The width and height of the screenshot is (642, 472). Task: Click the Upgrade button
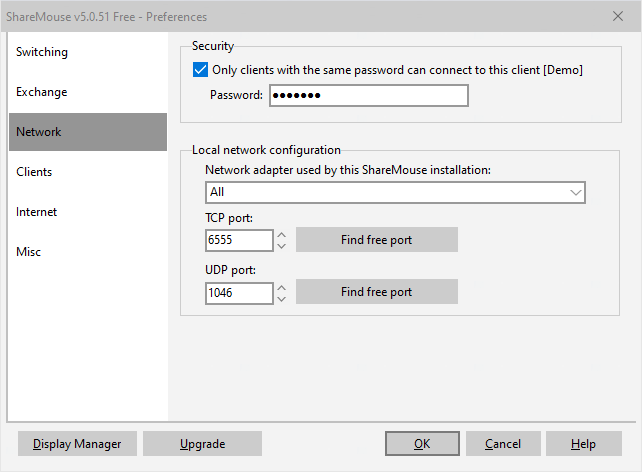[x=202, y=444]
